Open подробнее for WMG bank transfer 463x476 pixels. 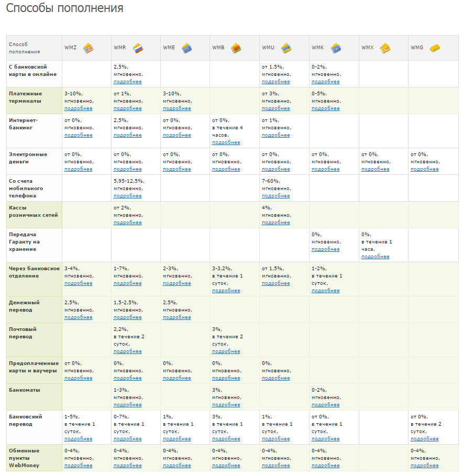click(424, 439)
